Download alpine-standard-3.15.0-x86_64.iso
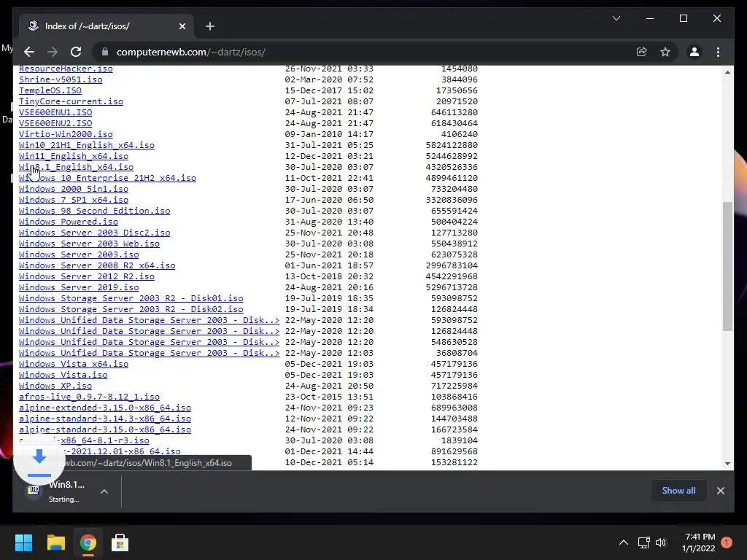The image size is (747, 560). [x=105, y=430]
